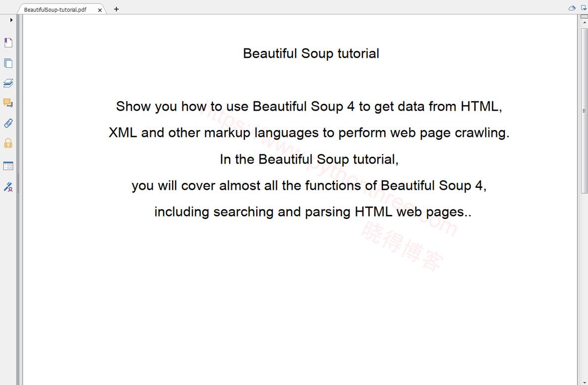The height and width of the screenshot is (385, 588).
Task: Open the Pages thumbnails panel icon
Action: point(8,63)
